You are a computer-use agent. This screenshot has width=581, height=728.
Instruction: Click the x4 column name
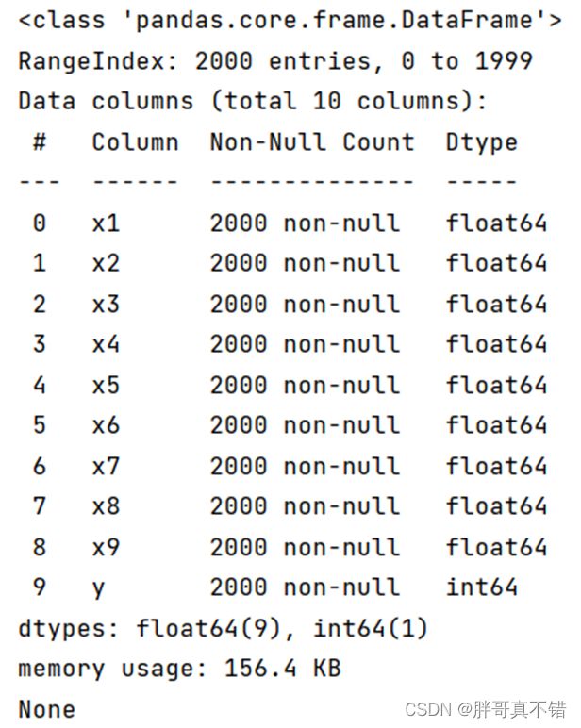[x=106, y=345]
